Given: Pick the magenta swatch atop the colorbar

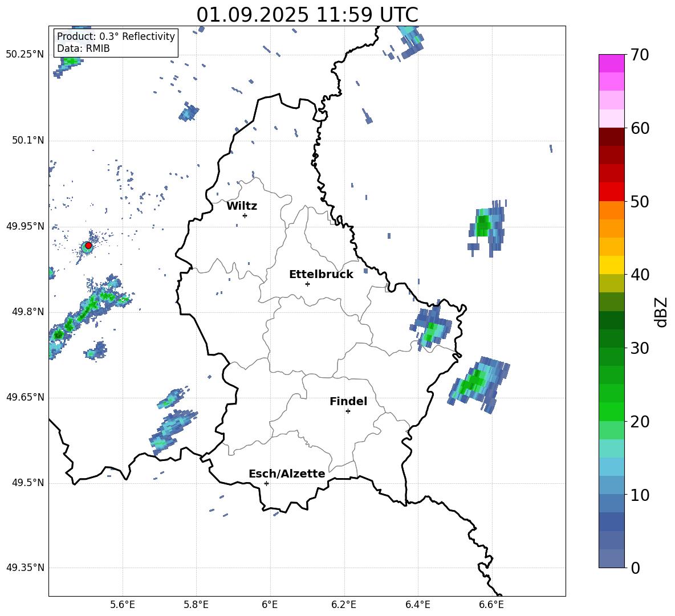Looking at the screenshot, I should point(611,63).
